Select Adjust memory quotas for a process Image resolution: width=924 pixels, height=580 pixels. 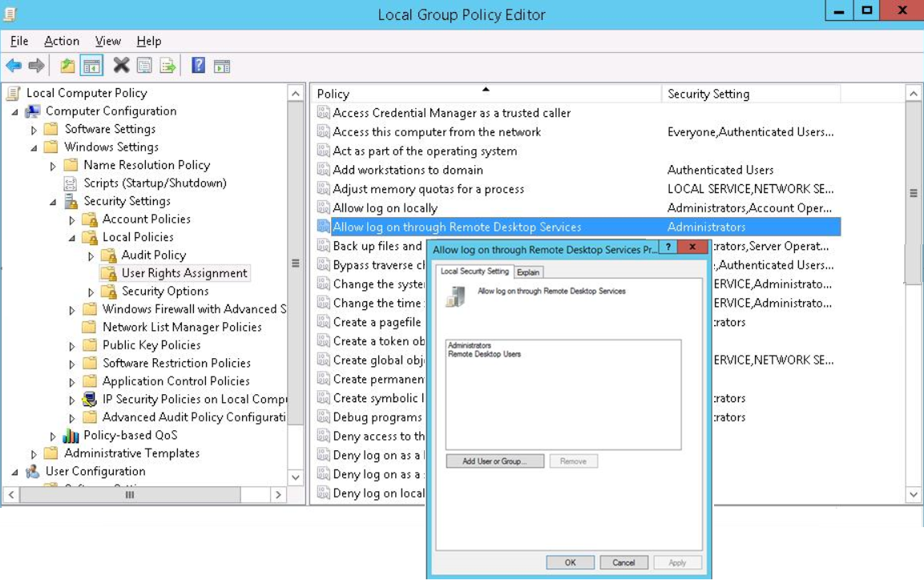pos(429,189)
